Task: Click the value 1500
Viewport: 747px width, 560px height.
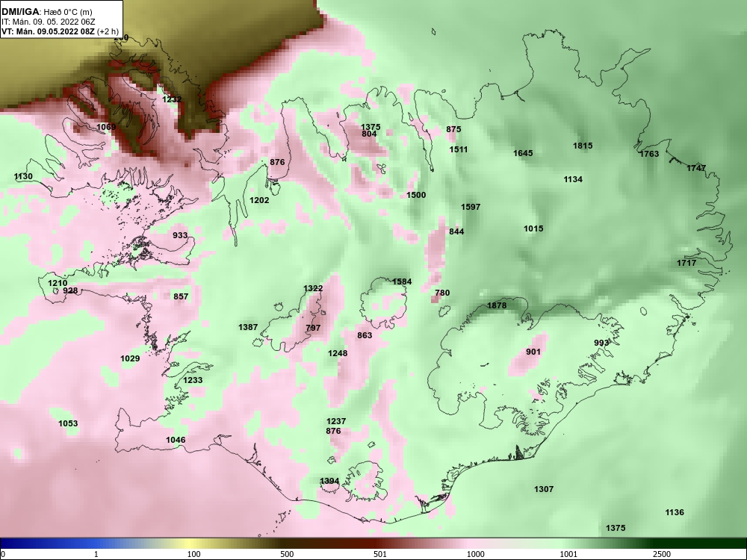Action: tap(416, 195)
